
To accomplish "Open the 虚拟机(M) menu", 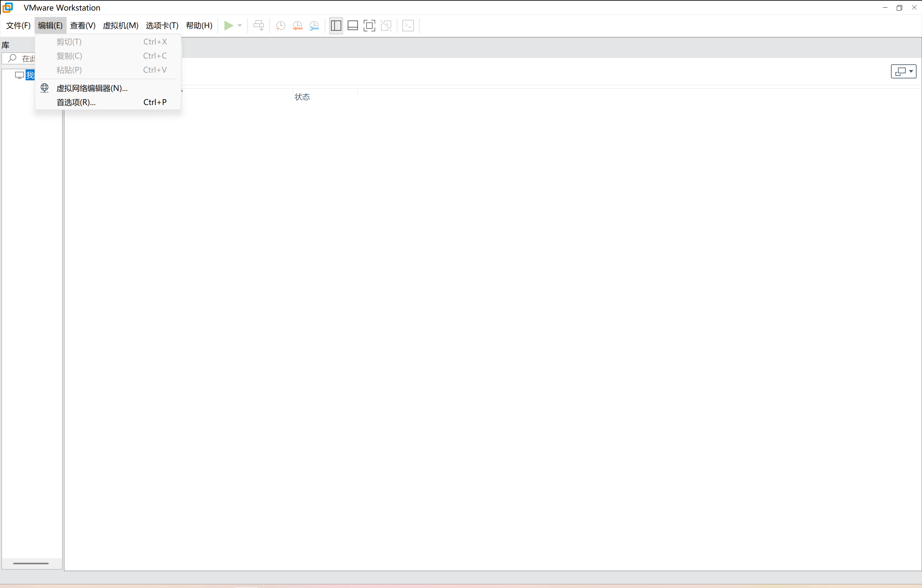I will click(120, 26).
